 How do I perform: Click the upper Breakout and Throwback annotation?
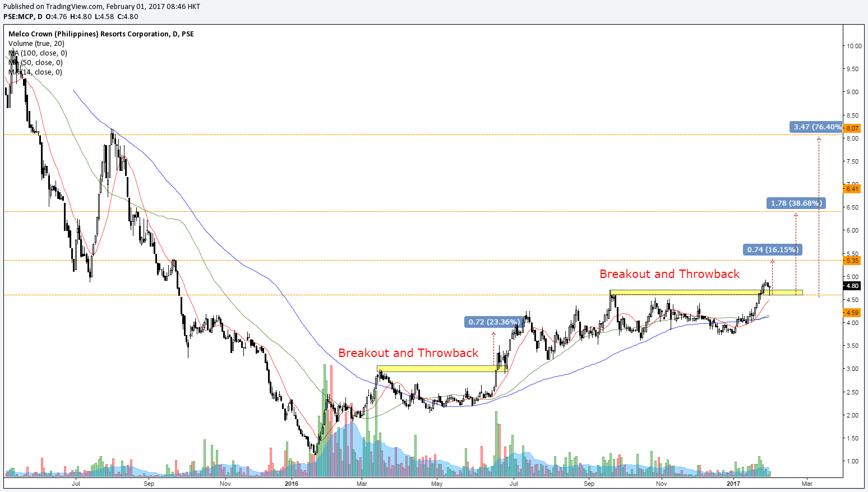click(x=670, y=274)
